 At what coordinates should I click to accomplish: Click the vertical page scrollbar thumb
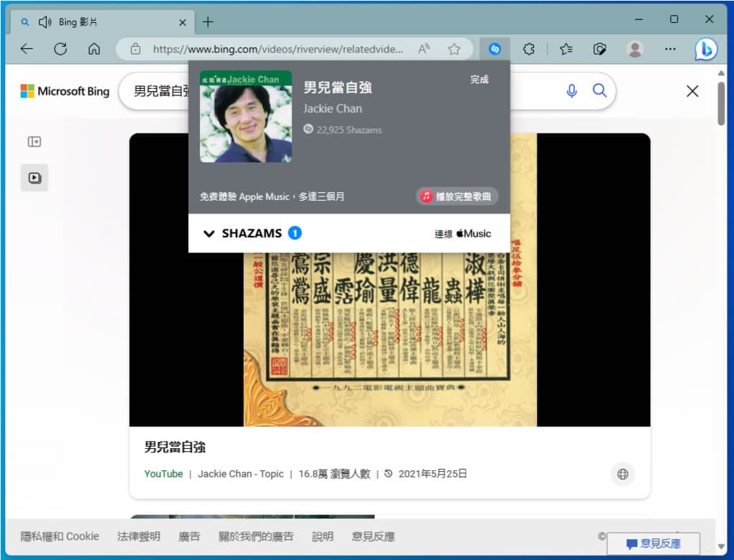[723, 104]
